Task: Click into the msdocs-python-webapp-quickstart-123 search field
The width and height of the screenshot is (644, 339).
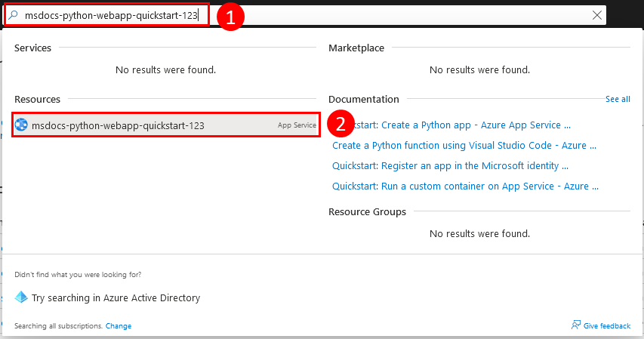Action: [305, 15]
